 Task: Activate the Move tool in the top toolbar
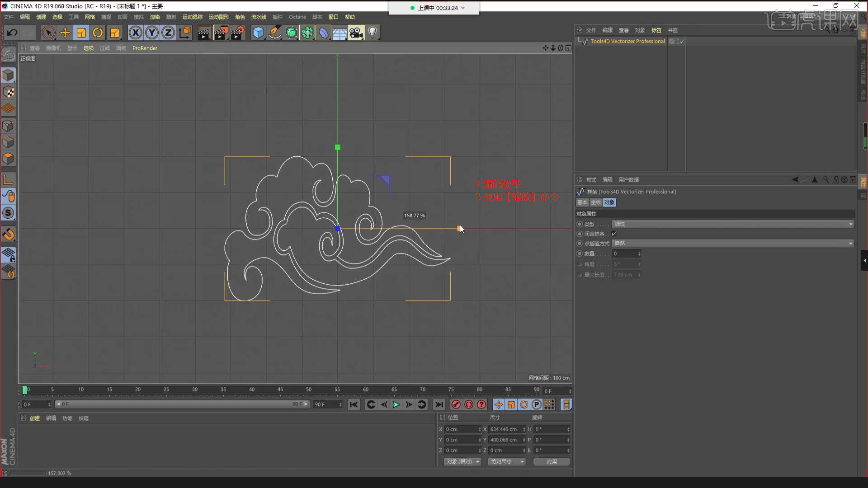[x=65, y=33]
